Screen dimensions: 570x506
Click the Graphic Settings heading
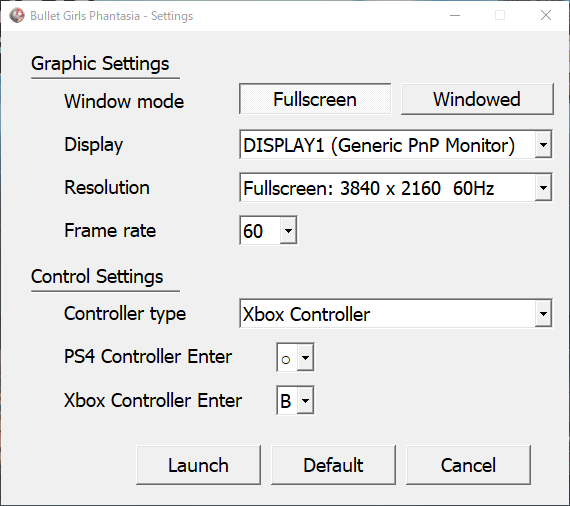pos(100,64)
